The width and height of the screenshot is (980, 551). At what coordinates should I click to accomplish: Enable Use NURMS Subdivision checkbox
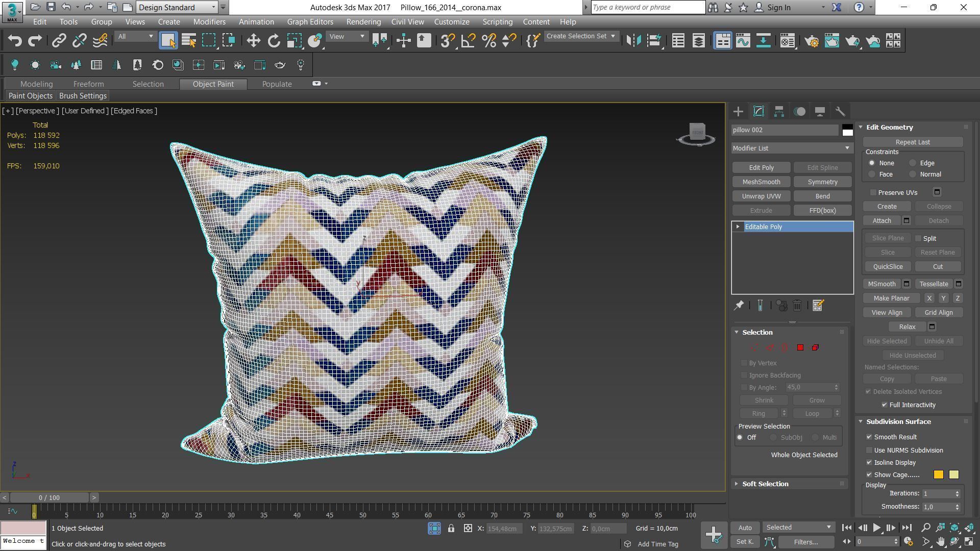coord(869,450)
